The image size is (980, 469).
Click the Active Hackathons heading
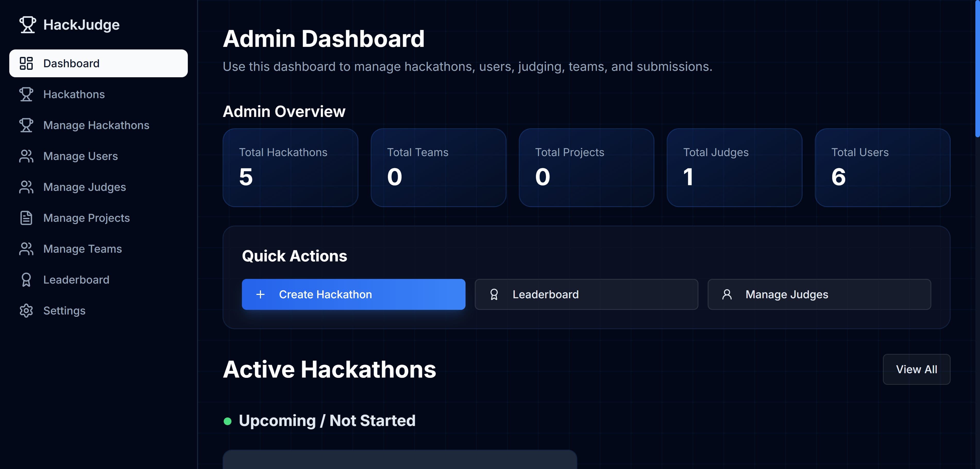pyautogui.click(x=330, y=369)
